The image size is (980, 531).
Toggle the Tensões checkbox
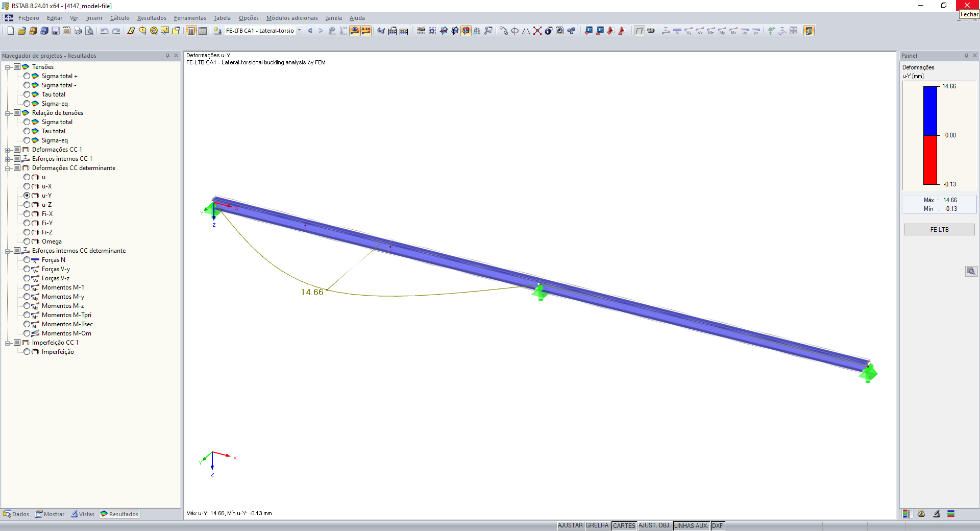coord(17,67)
